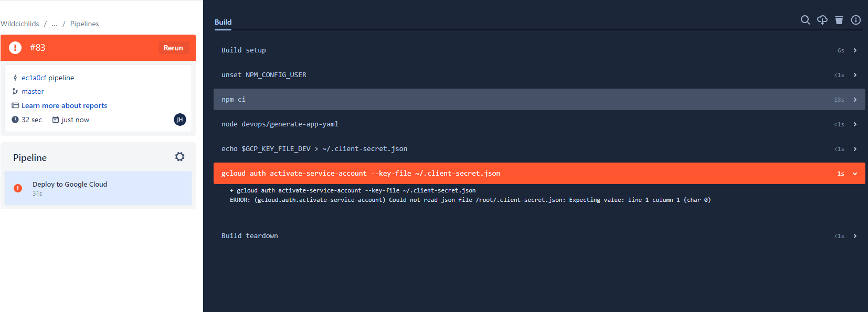Viewport: 868px width, 312px height.
Task: Open pipeline settings gear icon
Action: [180, 157]
